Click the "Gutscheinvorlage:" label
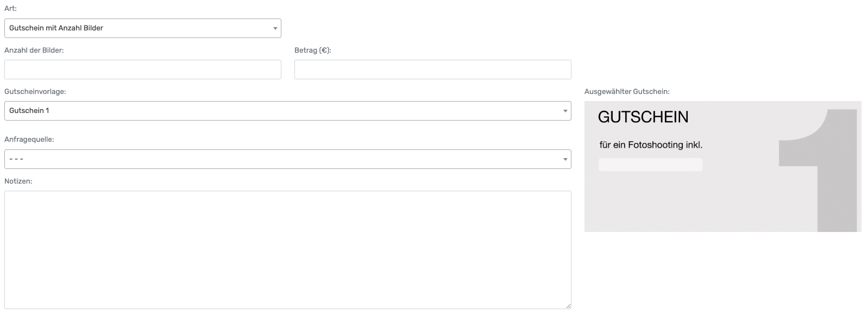The image size is (868, 314). pyautogui.click(x=35, y=92)
